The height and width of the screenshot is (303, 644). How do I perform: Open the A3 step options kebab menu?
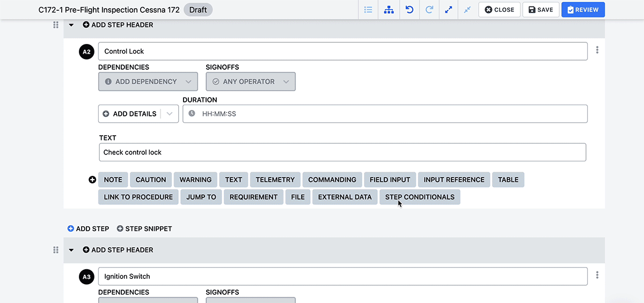click(x=597, y=275)
